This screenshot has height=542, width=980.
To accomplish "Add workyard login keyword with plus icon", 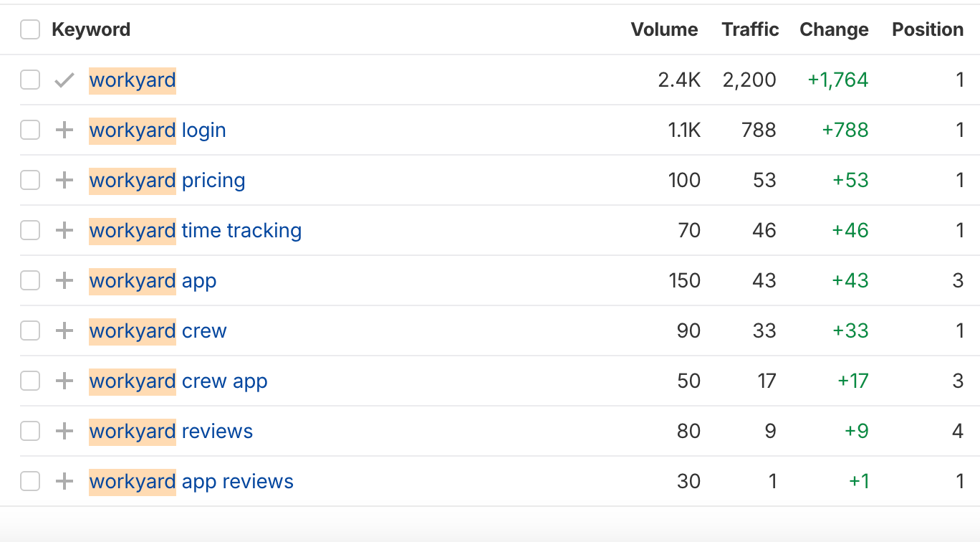I will tap(64, 130).
